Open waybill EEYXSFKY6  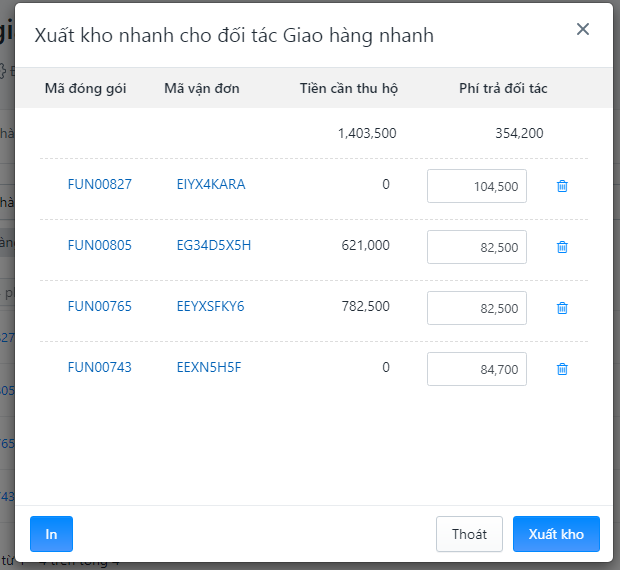point(210,306)
